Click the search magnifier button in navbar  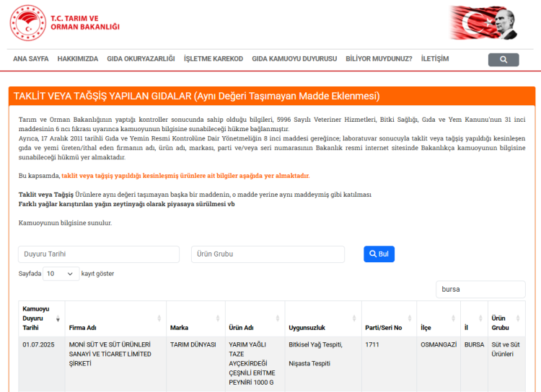point(503,60)
